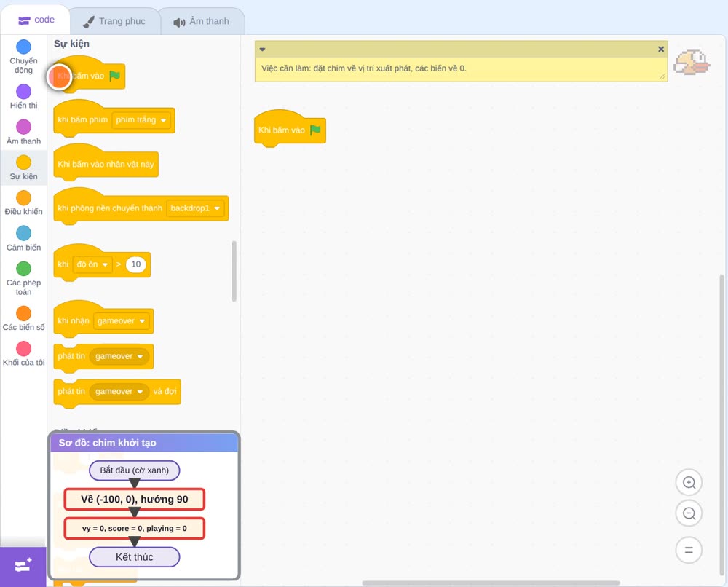Click the flowchart step 'vy = 0, score = 0, playing = 0'

click(134, 529)
